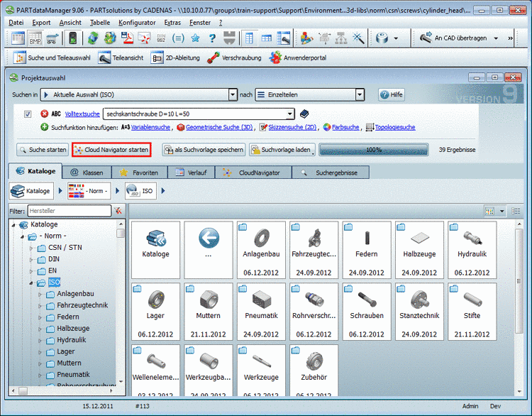Click the blue question mark toolbar icon
532x416 pixels.
[212, 38]
